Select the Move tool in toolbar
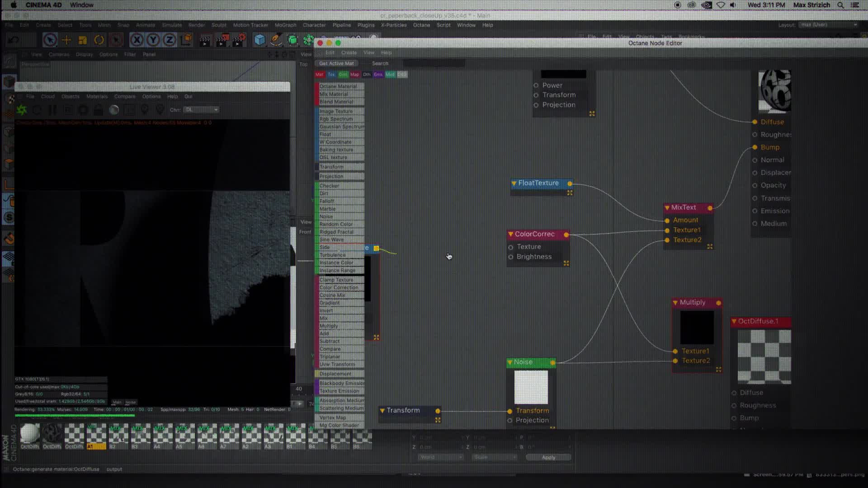This screenshot has height=488, width=868. (66, 41)
